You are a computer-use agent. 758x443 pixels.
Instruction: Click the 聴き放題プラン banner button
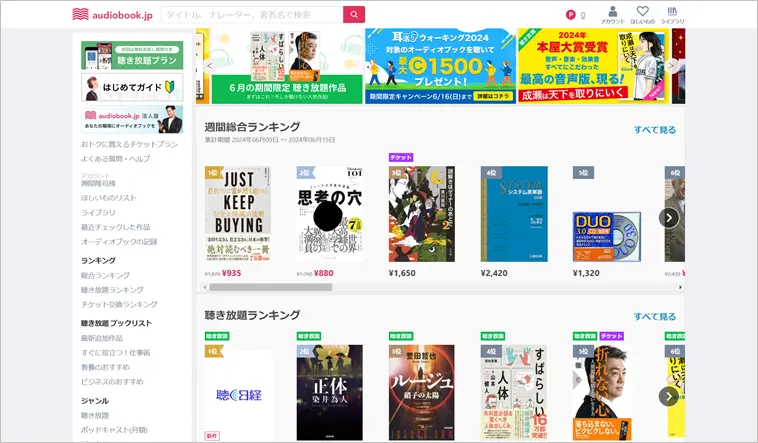point(132,55)
